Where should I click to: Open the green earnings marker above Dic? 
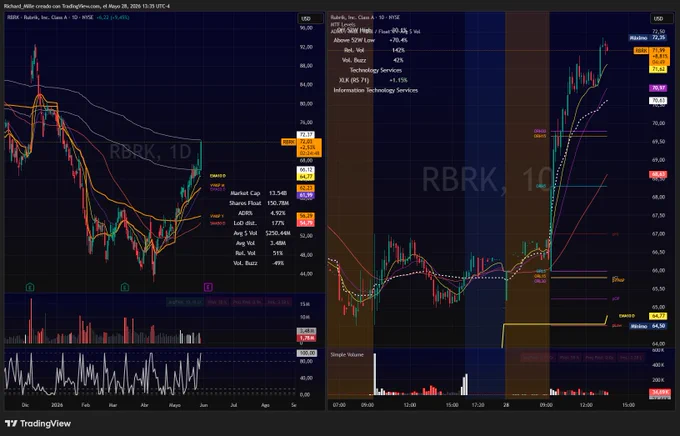[x=30, y=287]
